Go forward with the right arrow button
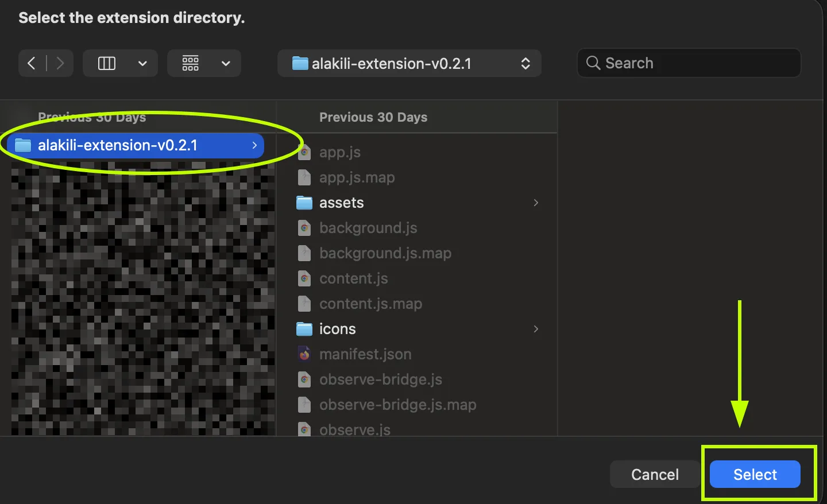827x504 pixels. [60, 63]
